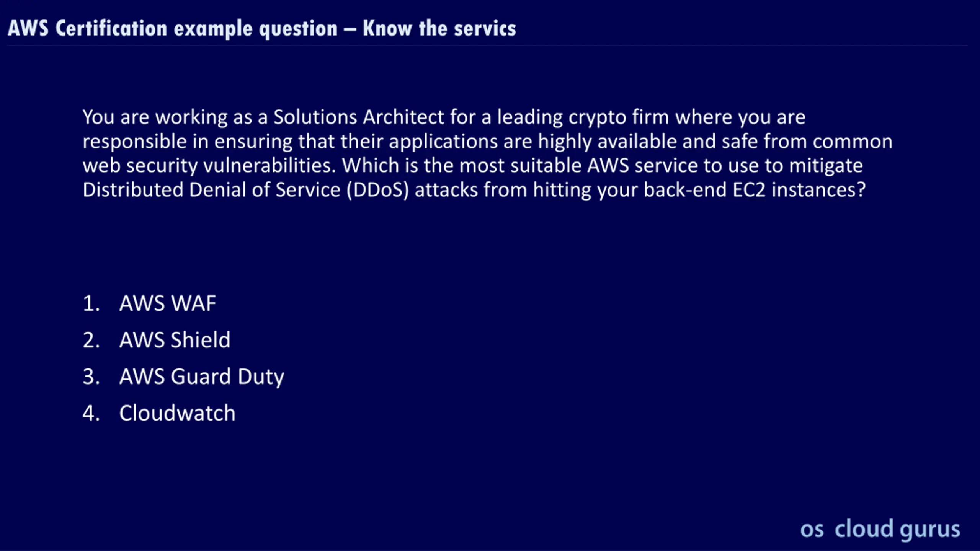Click 'Distributed Denial of Service' phrase

pos(211,190)
